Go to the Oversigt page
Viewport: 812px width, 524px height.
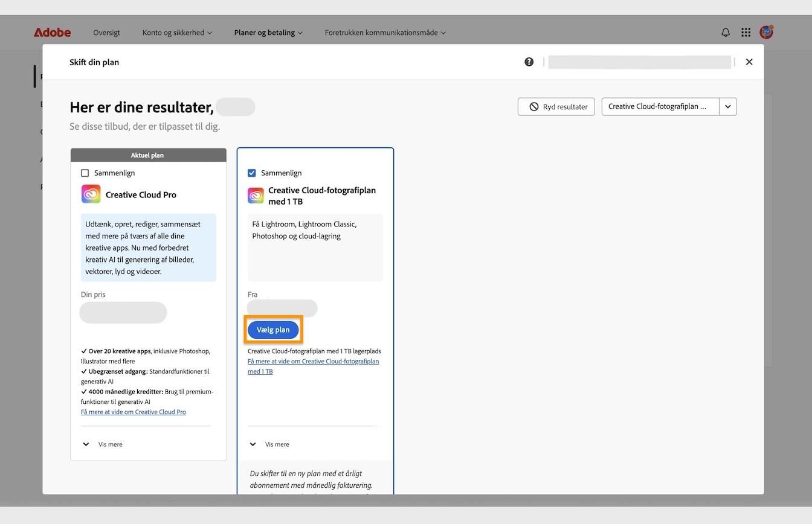coord(106,33)
